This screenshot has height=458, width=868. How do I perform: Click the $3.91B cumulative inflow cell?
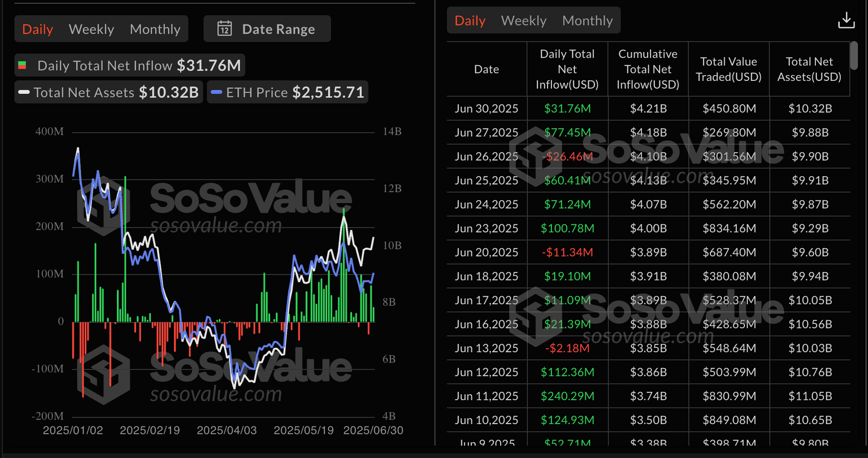648,276
